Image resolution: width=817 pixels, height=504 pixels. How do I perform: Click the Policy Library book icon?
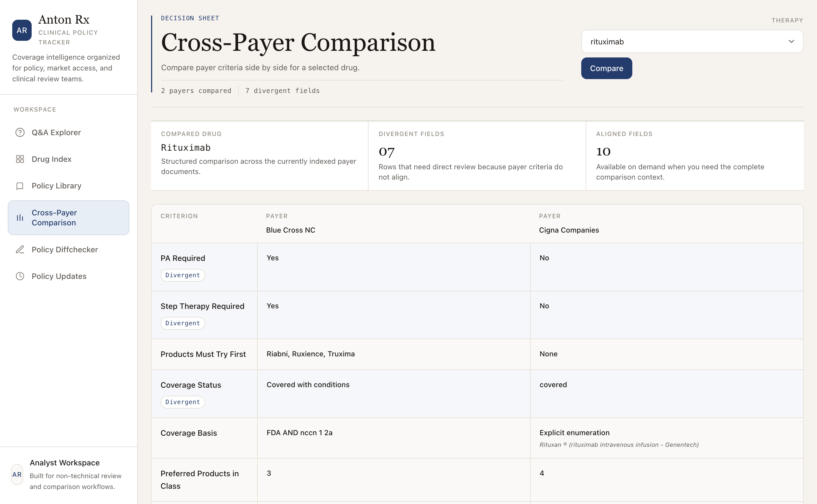click(x=20, y=186)
